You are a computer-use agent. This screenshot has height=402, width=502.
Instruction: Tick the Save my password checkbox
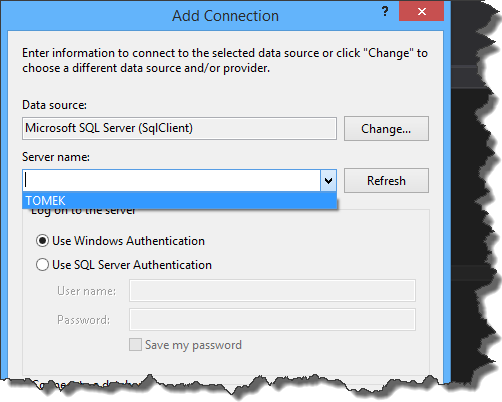click(135, 345)
